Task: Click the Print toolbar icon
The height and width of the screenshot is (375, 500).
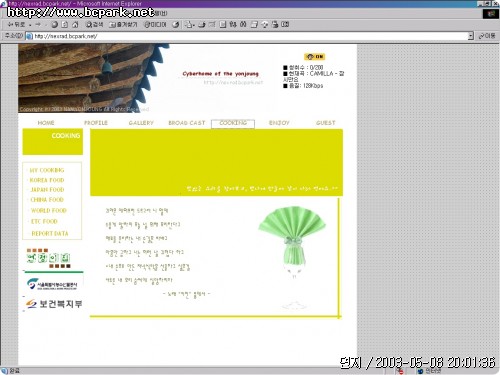Action: click(202, 24)
